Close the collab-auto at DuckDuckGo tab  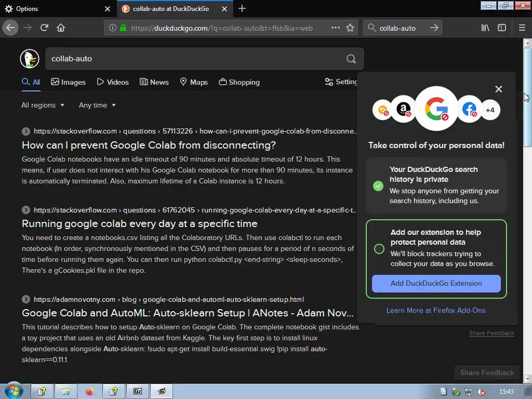pyautogui.click(x=224, y=9)
